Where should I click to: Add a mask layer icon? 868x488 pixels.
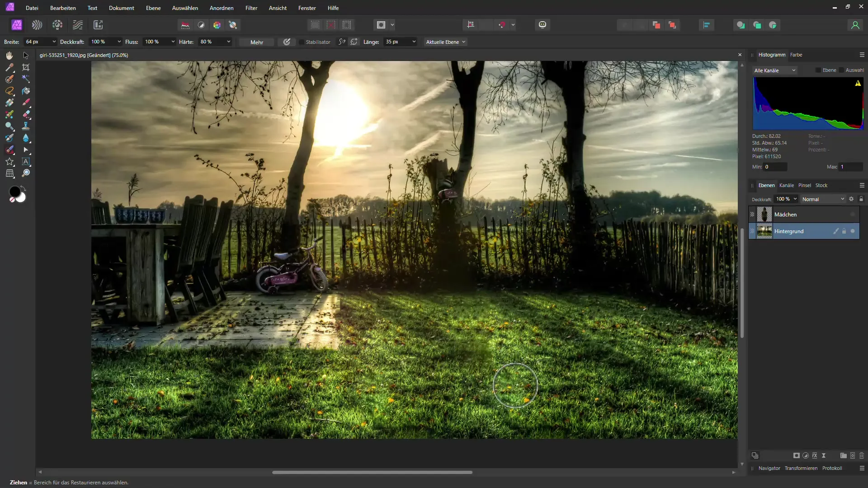tap(797, 455)
